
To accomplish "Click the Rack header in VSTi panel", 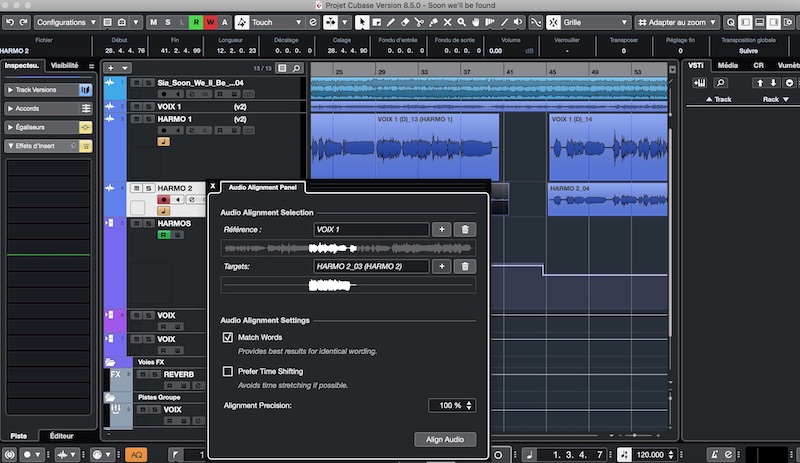I will 776,100.
